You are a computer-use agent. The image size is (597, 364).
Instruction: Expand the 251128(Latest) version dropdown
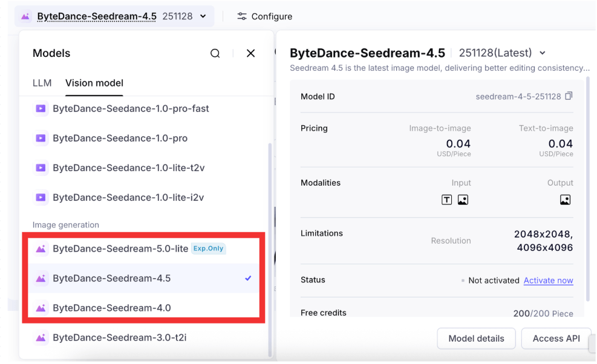point(542,53)
